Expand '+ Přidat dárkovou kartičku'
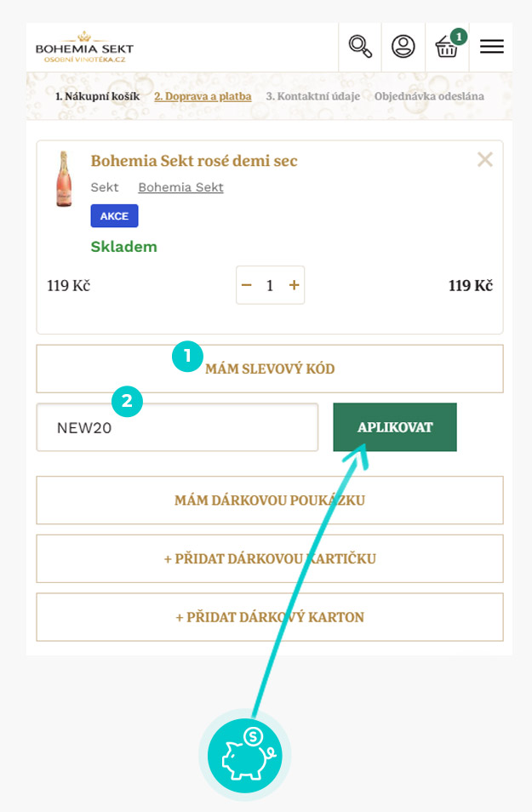The height and width of the screenshot is (812, 532). coord(270,558)
